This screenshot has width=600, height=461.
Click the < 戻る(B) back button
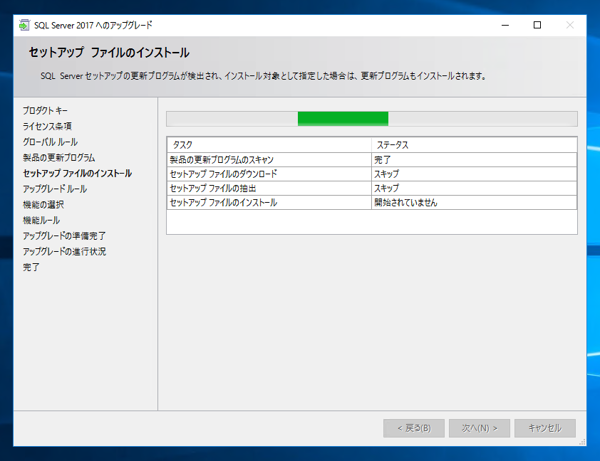(414, 428)
